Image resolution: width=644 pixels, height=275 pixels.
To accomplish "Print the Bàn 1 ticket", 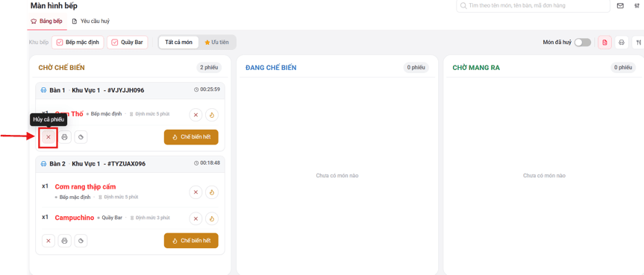I will click(64, 137).
